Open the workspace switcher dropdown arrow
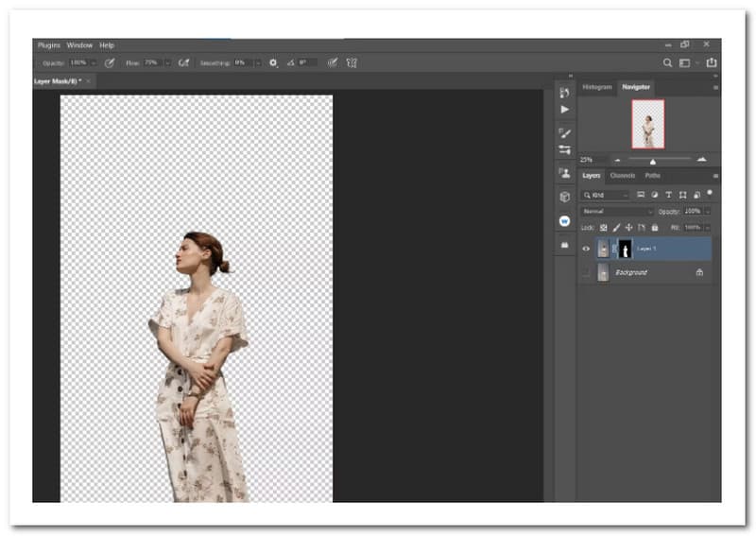756x536 pixels. [x=697, y=63]
